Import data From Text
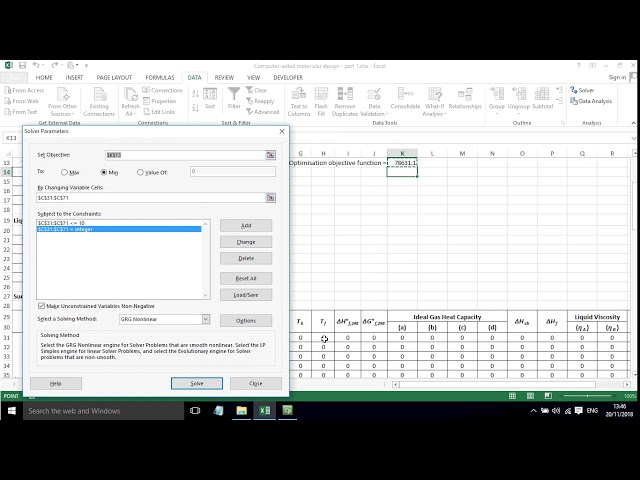640x480 pixels. tap(21, 111)
